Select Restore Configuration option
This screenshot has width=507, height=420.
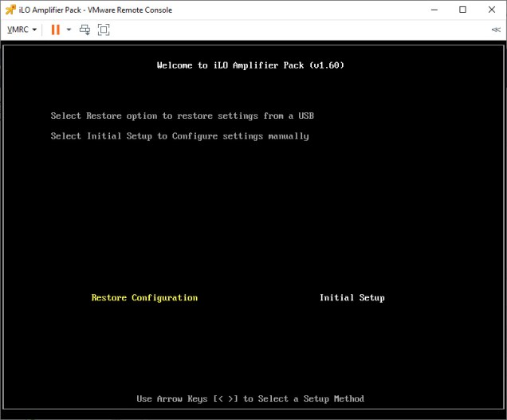144,297
